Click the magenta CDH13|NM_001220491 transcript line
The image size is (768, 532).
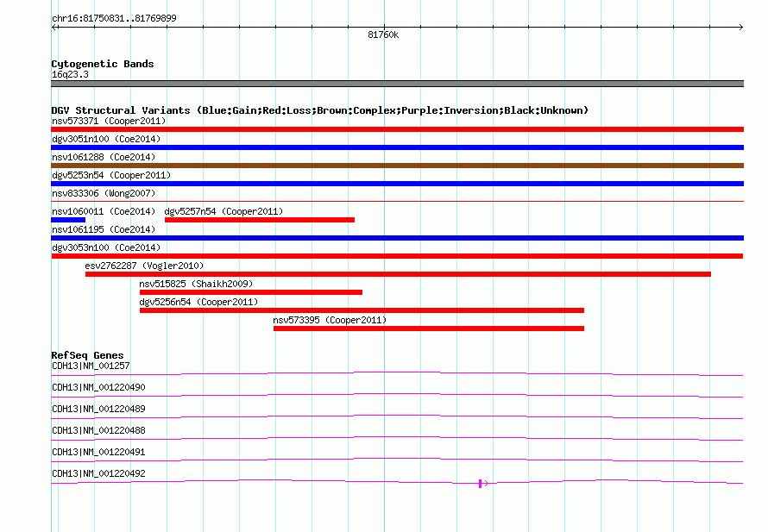pos(397,460)
